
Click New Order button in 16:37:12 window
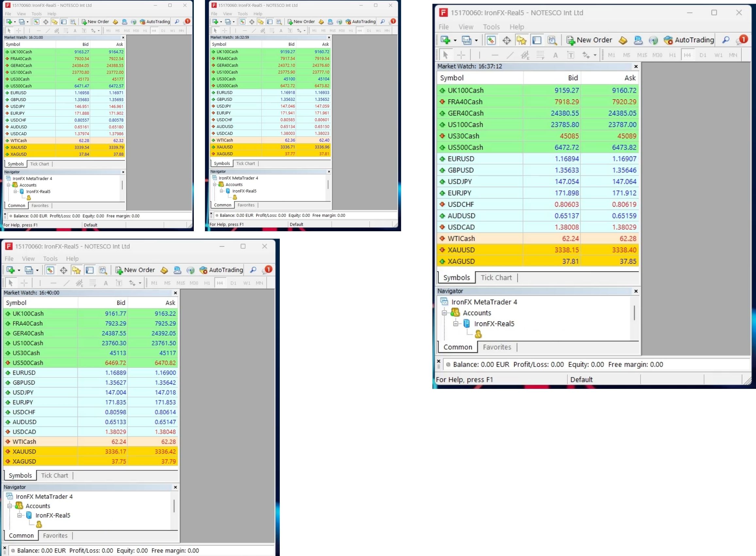point(590,40)
